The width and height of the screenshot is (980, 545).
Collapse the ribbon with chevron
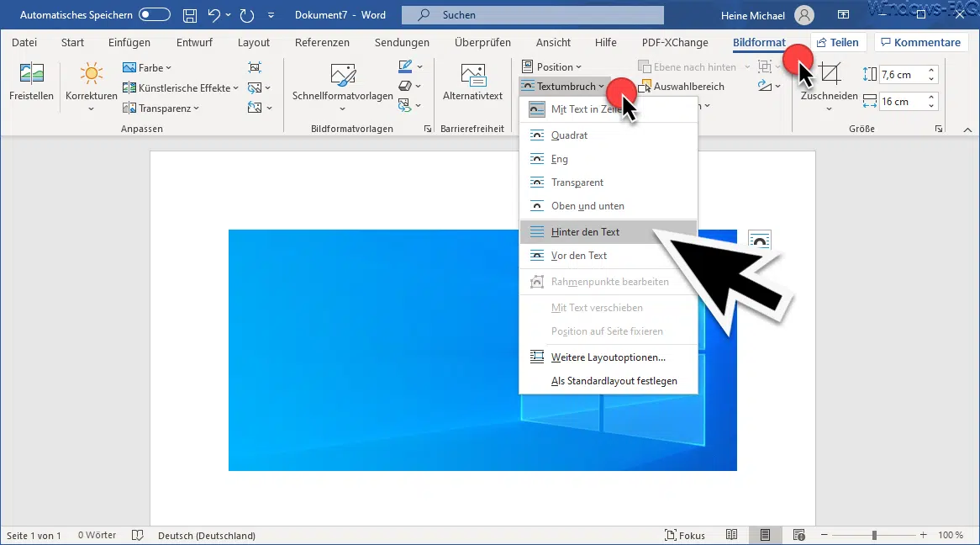tap(967, 130)
